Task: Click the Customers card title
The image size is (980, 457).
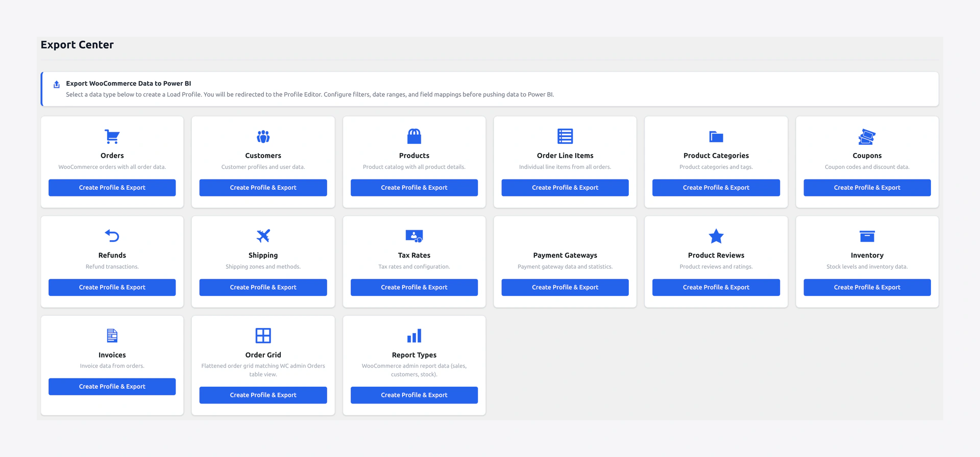Action: click(263, 156)
